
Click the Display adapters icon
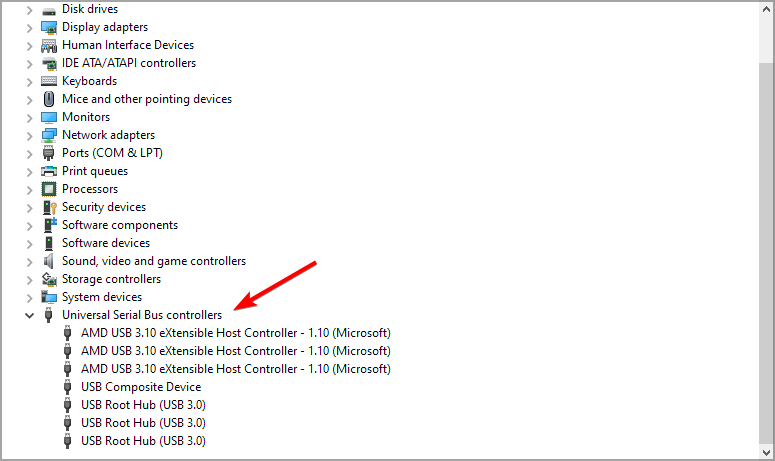49,27
